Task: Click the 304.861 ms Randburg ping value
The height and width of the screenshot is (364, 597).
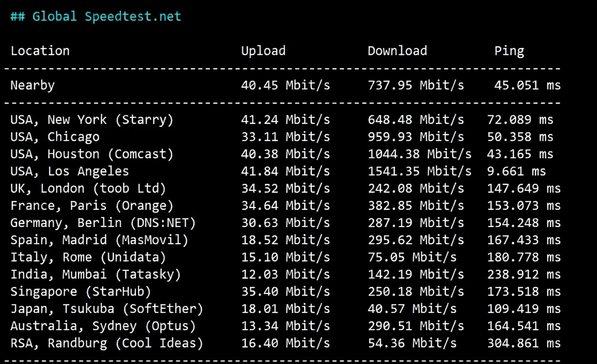Action: (x=524, y=343)
